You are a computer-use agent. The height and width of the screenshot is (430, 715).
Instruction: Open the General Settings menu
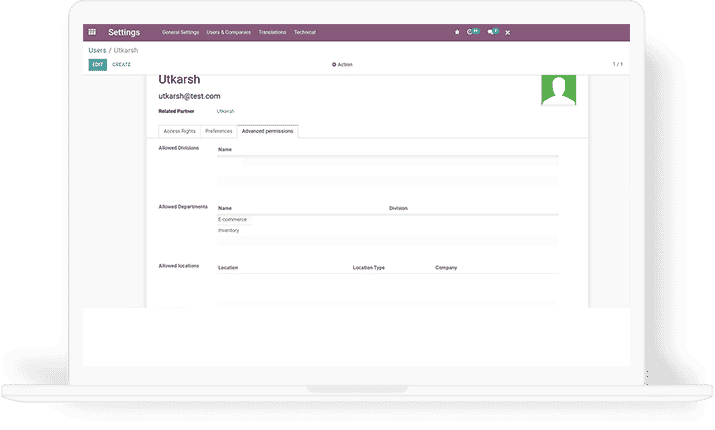pyautogui.click(x=181, y=32)
